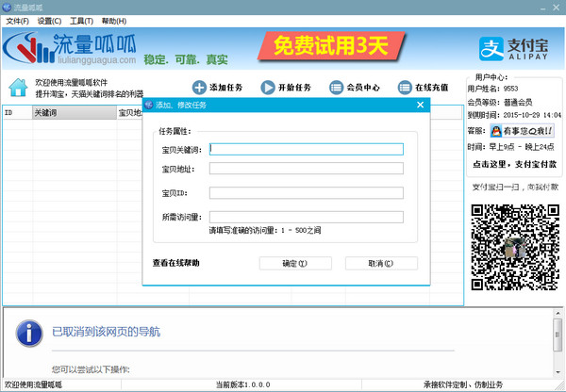Click the 所需访问量 input box

pyautogui.click(x=307, y=217)
